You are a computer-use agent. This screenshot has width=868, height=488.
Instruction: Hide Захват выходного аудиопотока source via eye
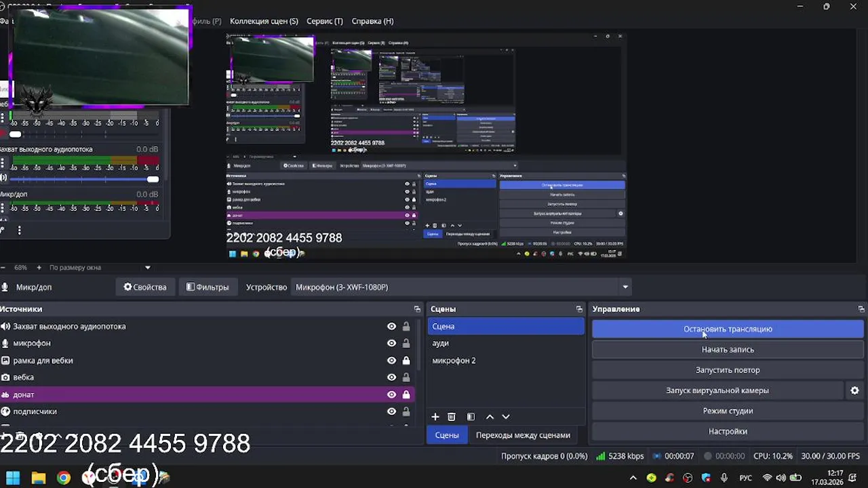click(391, 326)
